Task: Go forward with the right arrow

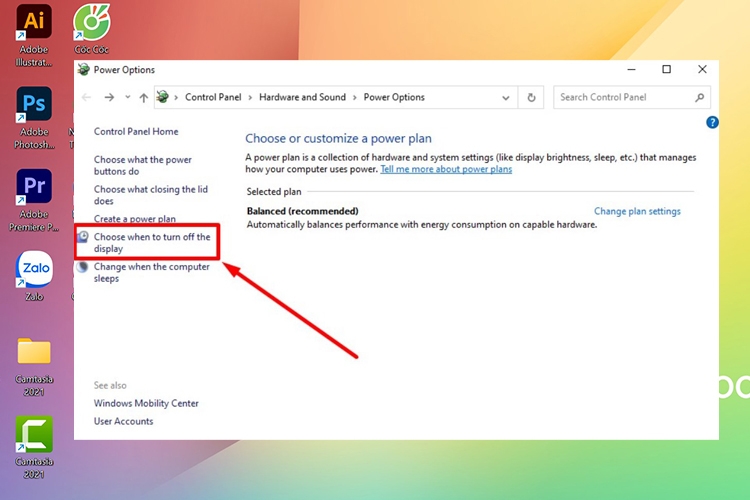Action: pos(110,98)
